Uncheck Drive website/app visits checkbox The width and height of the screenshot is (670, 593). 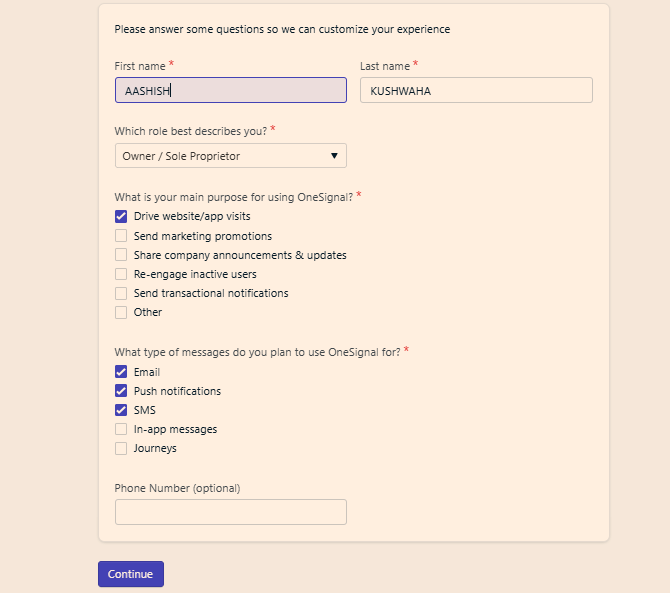pos(121,217)
